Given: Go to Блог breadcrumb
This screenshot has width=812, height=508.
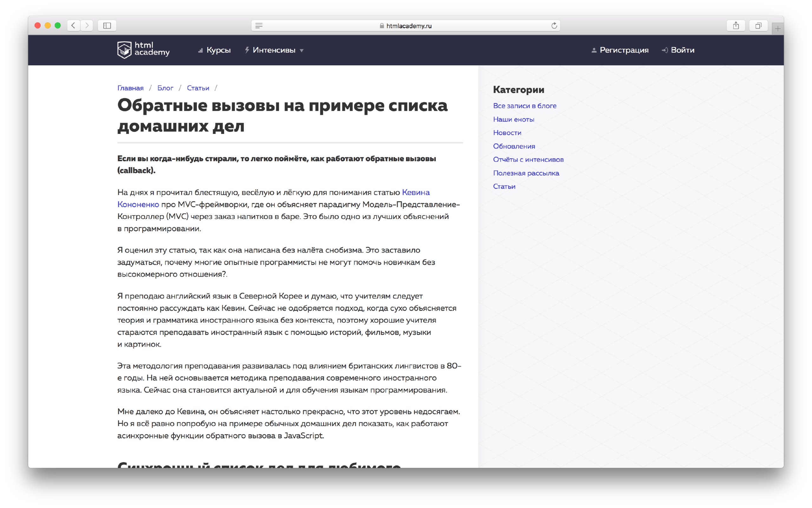Looking at the screenshot, I should (x=165, y=88).
